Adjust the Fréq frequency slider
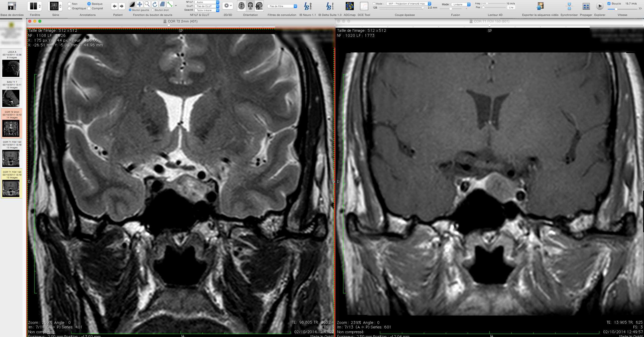Screen dimensions: 644x337 487,4
